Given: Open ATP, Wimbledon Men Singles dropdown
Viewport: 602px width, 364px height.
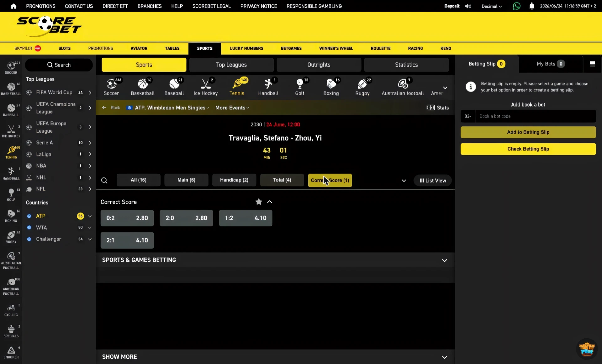Looking at the screenshot, I should coord(172,108).
